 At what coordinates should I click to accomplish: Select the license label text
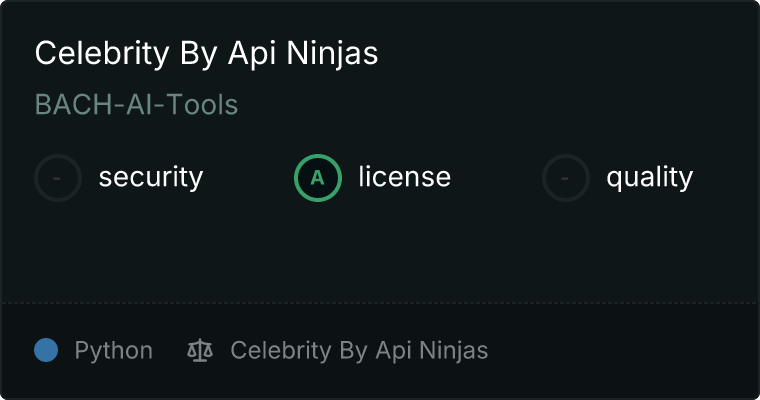(404, 178)
